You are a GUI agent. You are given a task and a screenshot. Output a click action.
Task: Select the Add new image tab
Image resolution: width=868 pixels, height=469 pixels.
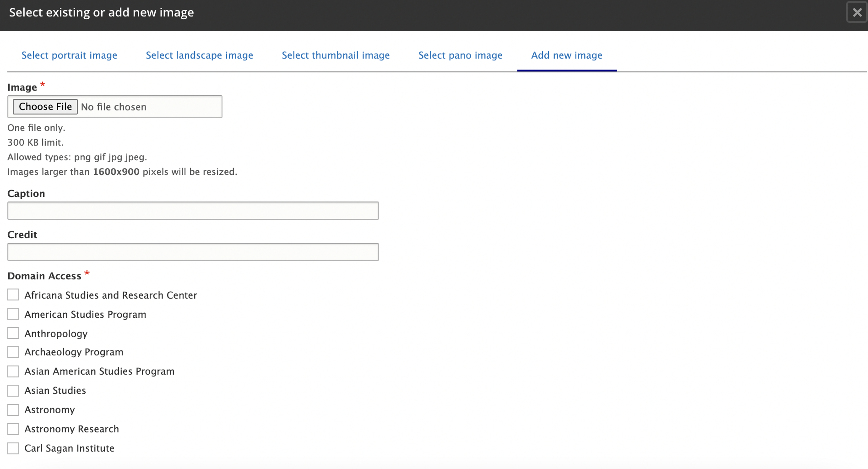[567, 55]
